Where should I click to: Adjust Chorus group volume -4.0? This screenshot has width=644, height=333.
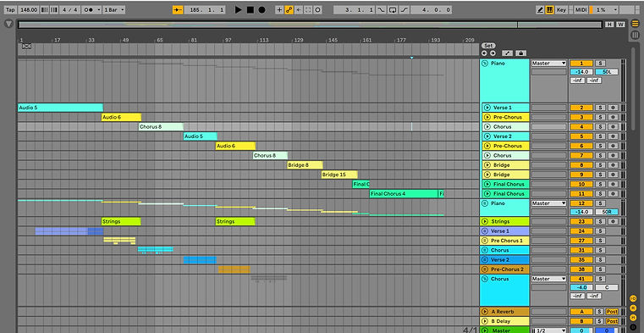click(581, 287)
